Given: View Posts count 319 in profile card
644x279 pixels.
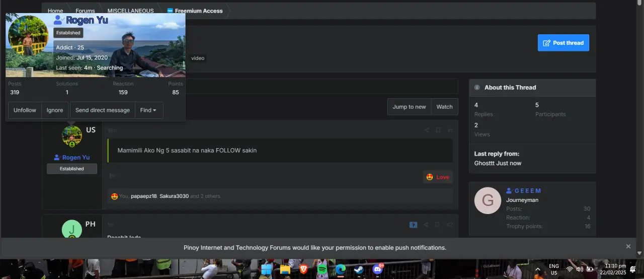Looking at the screenshot, I should tap(15, 92).
